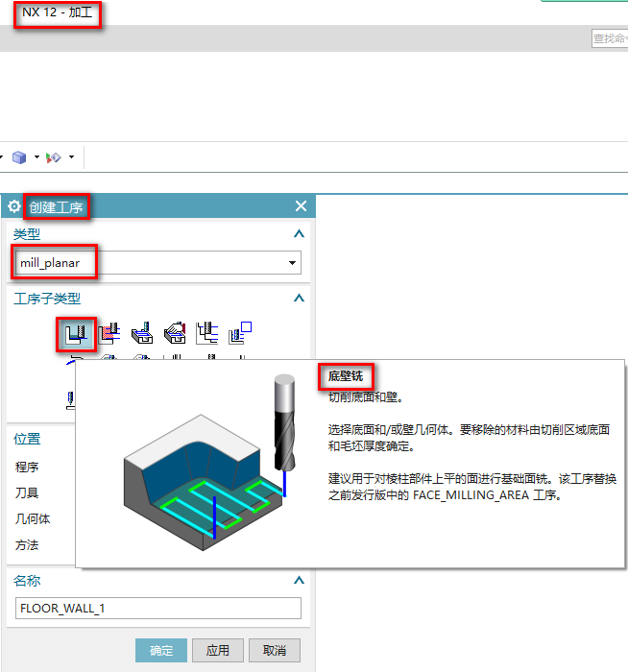Select the manual face milling icon with hand
The width and height of the screenshot is (628, 672).
point(174,333)
